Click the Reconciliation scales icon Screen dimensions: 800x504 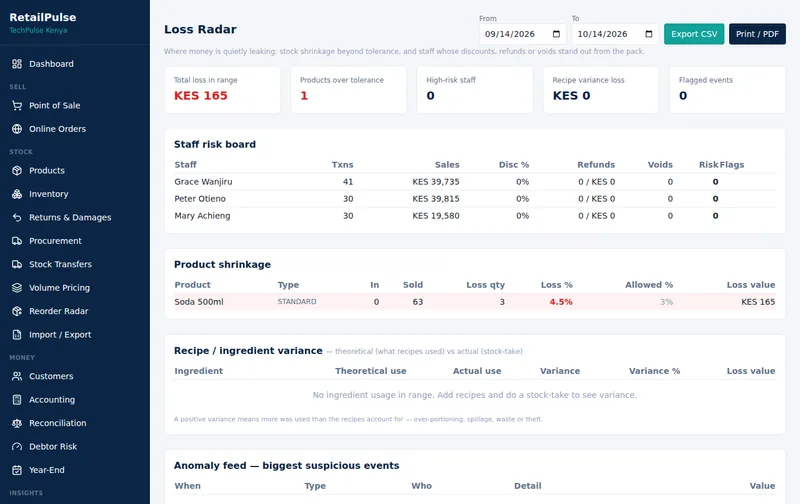pyautogui.click(x=17, y=423)
